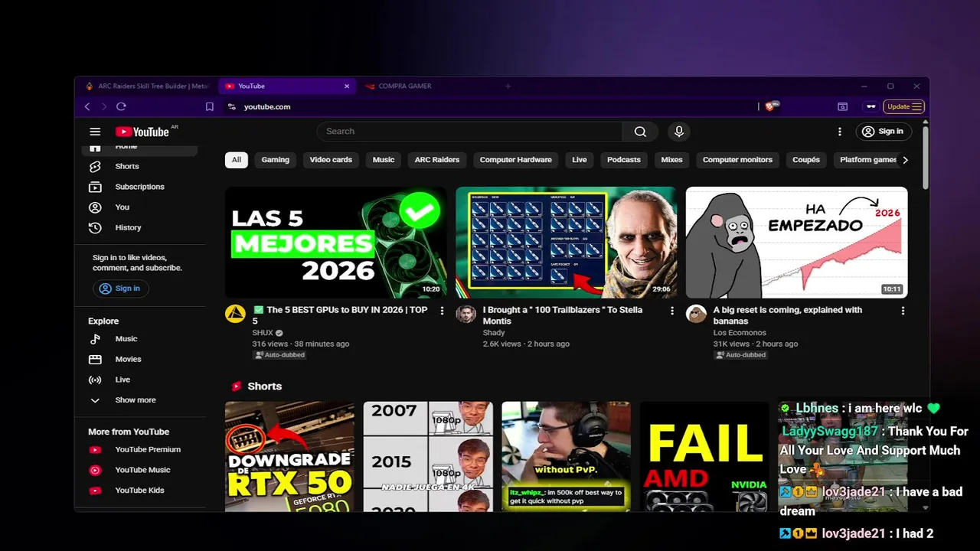Viewport: 980px width, 551px height.
Task: Open the 2007 2015 resolution short
Action: click(428, 456)
